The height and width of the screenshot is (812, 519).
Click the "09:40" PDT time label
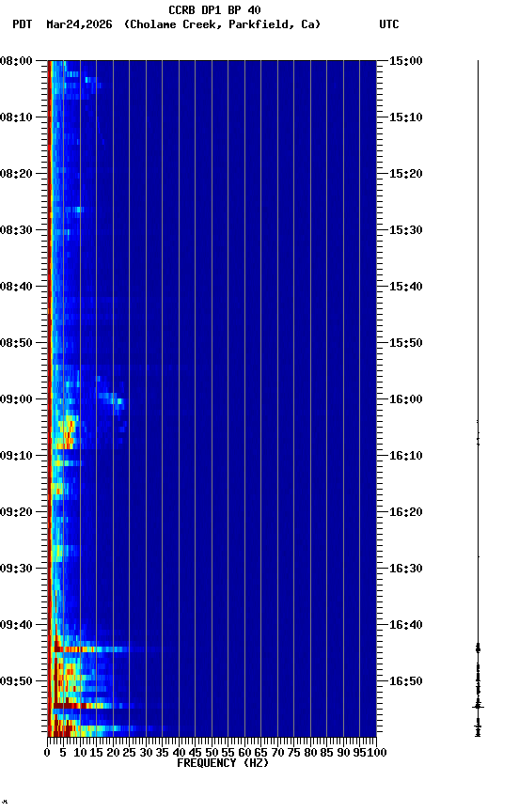pos(16,625)
